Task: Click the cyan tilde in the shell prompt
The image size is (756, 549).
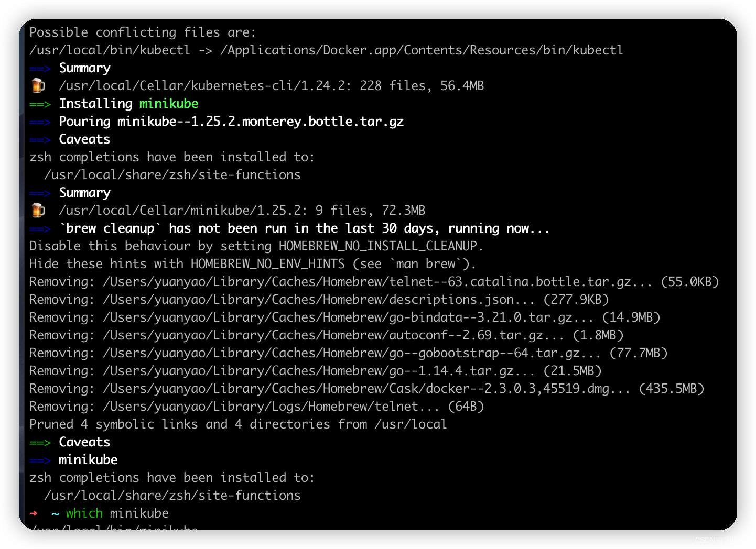Action: click(56, 514)
